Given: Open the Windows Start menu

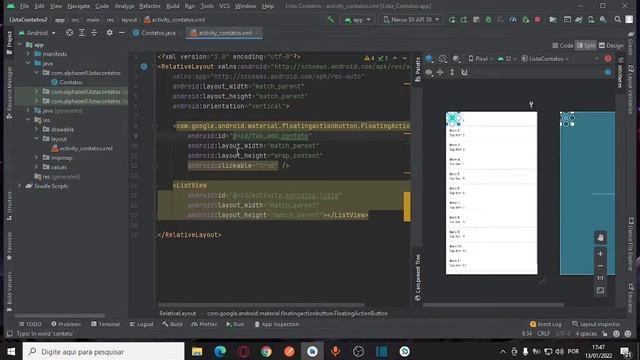Looking at the screenshot, I should pyautogui.click(x=11, y=351).
